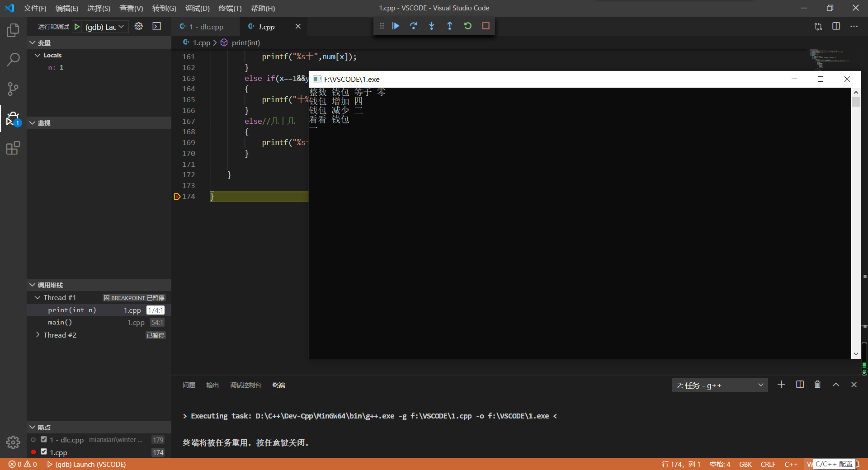Open the Extensions view in activity bar
This screenshot has height=470, width=868.
tap(13, 148)
